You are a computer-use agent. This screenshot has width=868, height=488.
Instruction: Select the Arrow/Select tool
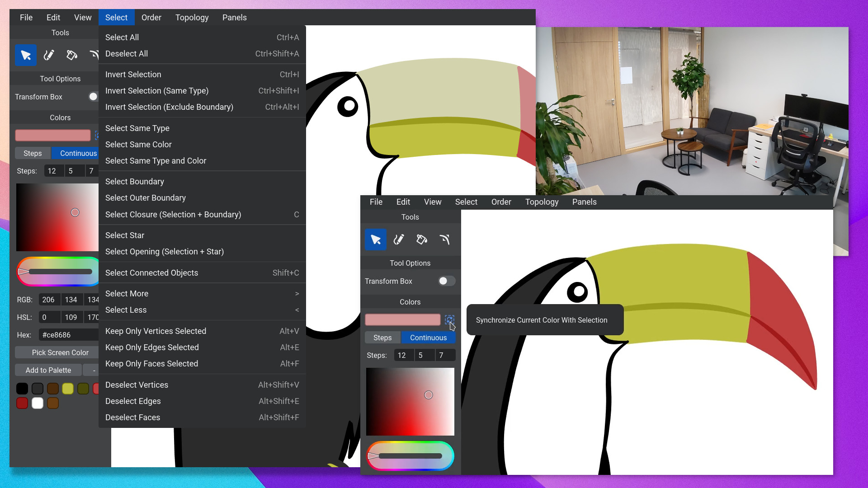(26, 56)
